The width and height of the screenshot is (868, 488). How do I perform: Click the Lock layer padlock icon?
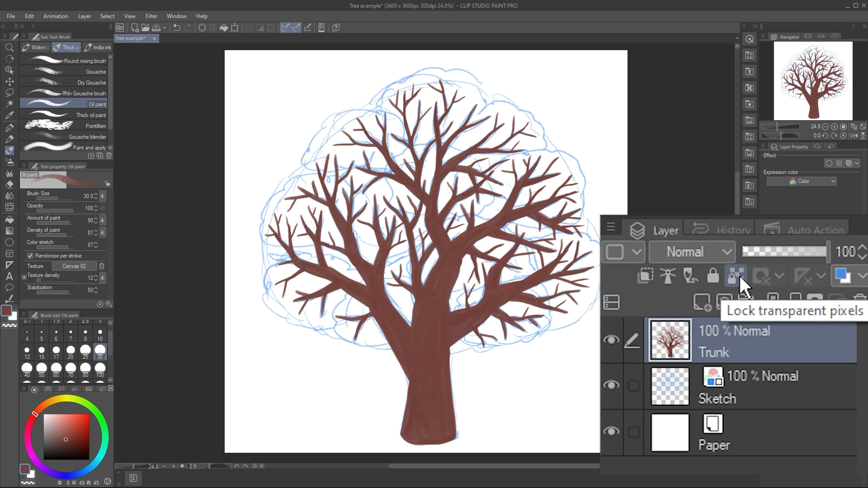[712, 275]
